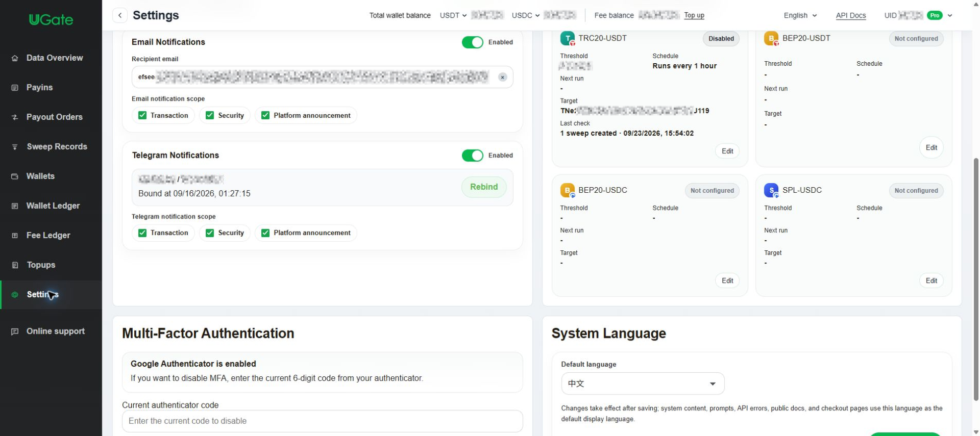Screen dimensions: 980x436
Task: Click the Payout Orders sidebar icon
Action: coord(15,117)
